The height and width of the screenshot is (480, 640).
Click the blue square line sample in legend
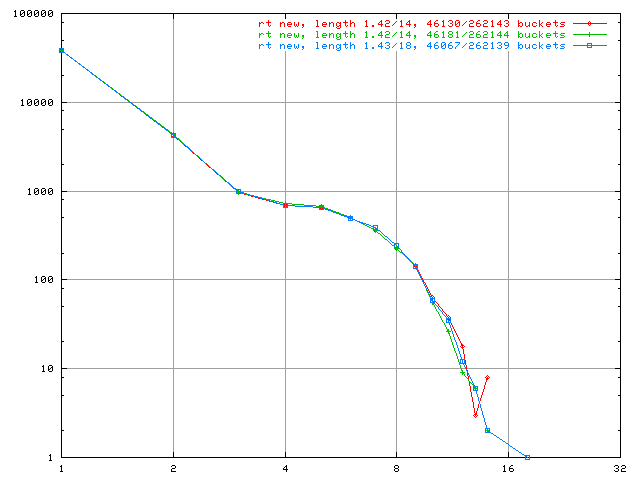coord(589,46)
